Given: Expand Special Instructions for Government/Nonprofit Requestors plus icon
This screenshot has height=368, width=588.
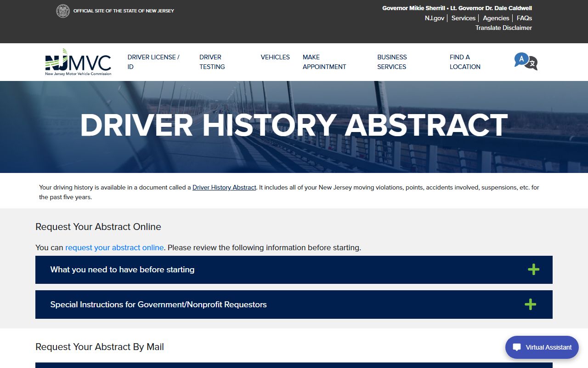Looking at the screenshot, I should click(x=530, y=304).
